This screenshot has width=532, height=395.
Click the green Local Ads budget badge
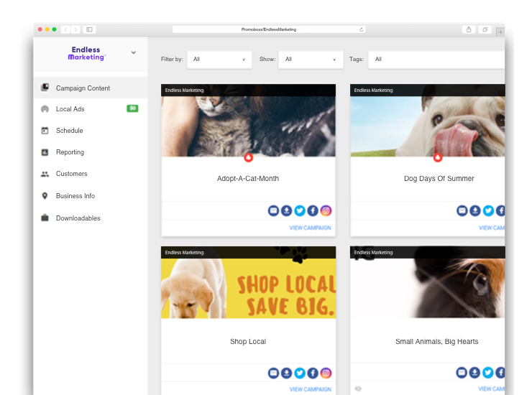point(132,108)
